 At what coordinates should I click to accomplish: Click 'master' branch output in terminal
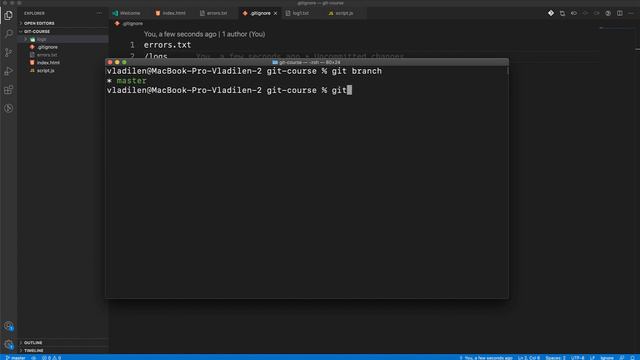point(131,81)
